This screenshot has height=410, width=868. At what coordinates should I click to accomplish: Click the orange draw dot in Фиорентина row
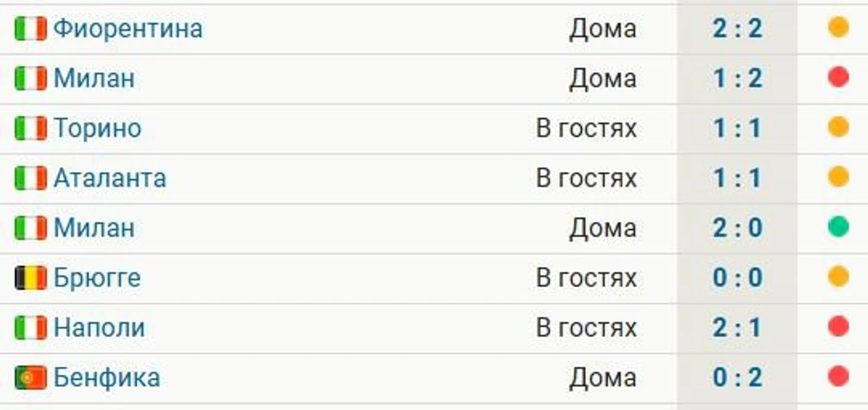pyautogui.click(x=838, y=27)
